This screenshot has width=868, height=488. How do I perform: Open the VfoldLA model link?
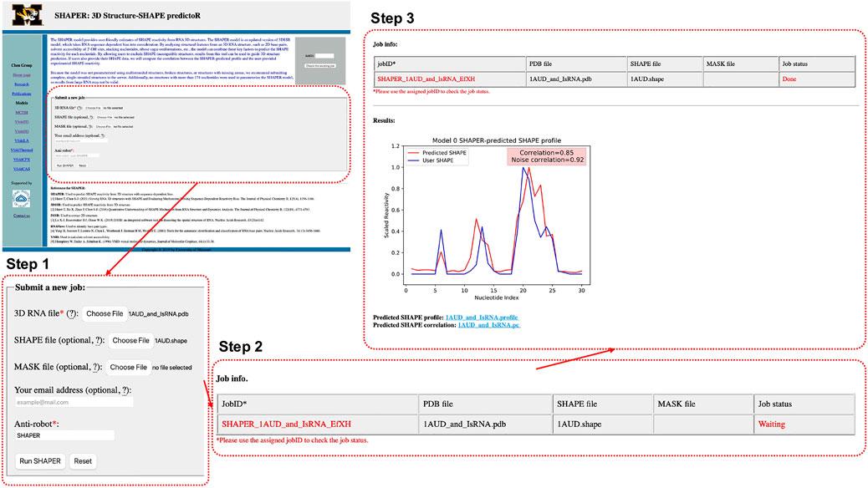coord(22,140)
